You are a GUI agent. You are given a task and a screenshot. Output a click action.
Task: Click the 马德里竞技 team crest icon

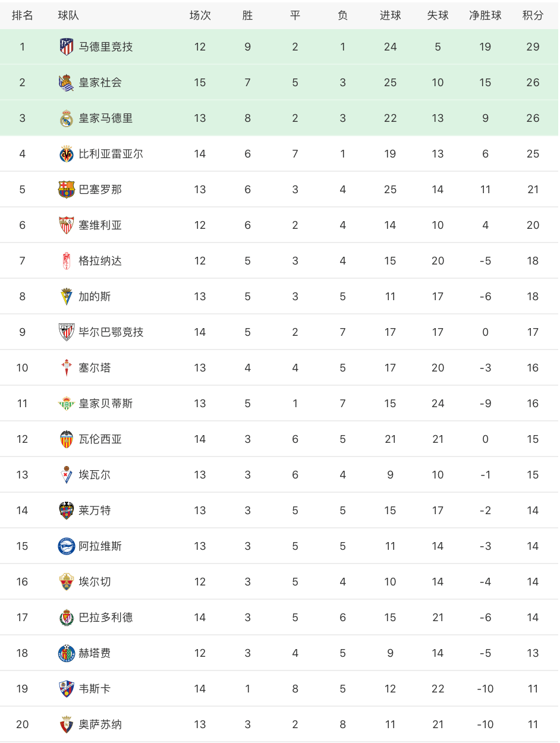(x=67, y=46)
